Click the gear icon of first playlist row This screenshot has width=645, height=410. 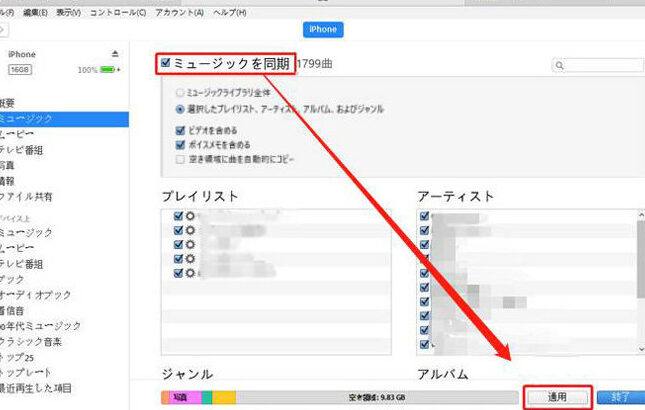[189, 215]
